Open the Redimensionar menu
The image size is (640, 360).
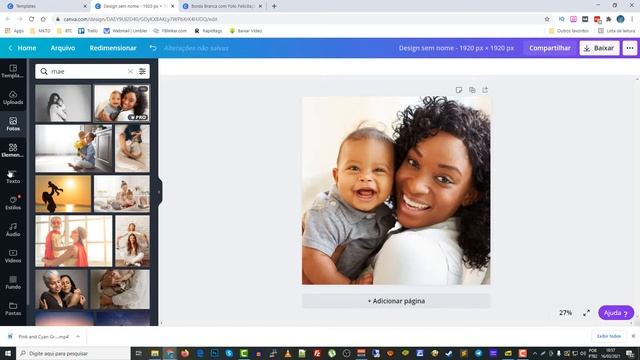click(113, 48)
